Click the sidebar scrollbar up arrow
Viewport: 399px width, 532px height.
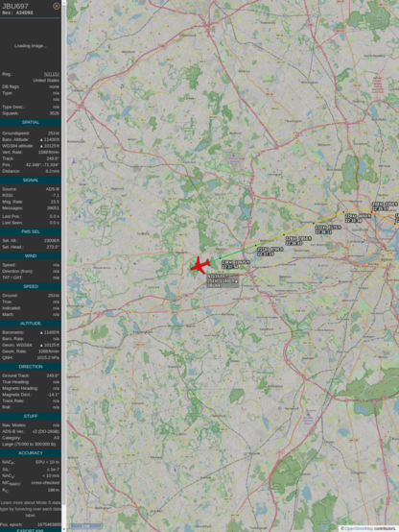pos(64,2)
